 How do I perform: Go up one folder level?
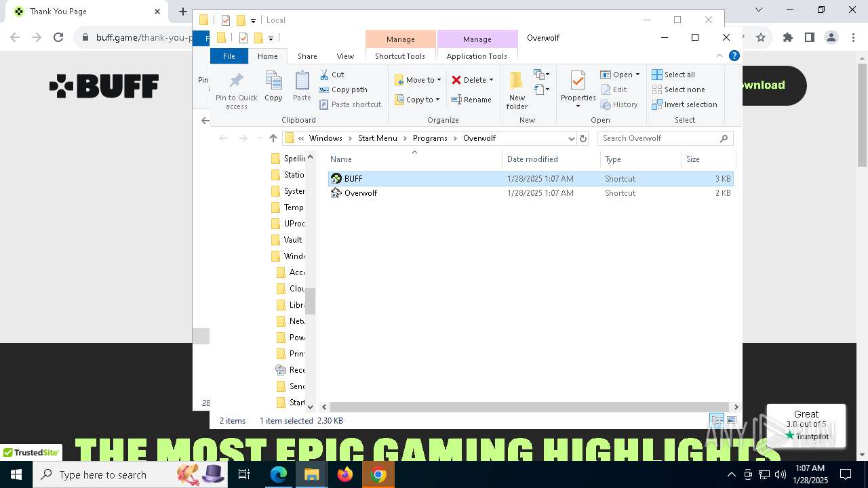[x=273, y=138]
